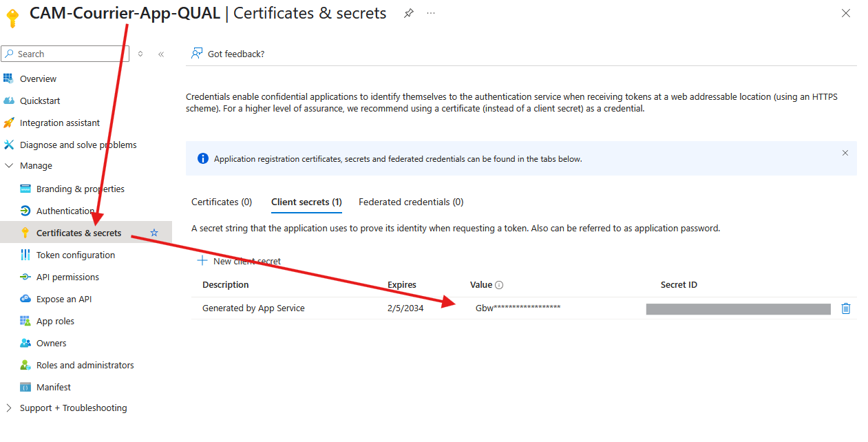Click New client secret button
The height and width of the screenshot is (442, 868).
tap(239, 261)
